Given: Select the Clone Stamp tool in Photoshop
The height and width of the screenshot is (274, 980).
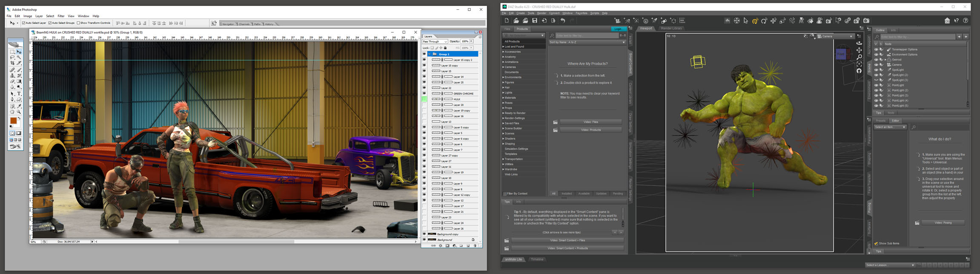Looking at the screenshot, I should tap(12, 75).
